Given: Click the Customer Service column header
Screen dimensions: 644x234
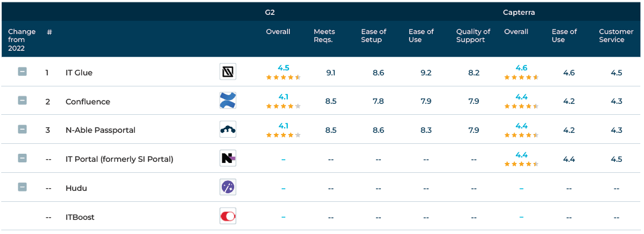Looking at the screenshot, I should pyautogui.click(x=616, y=36).
